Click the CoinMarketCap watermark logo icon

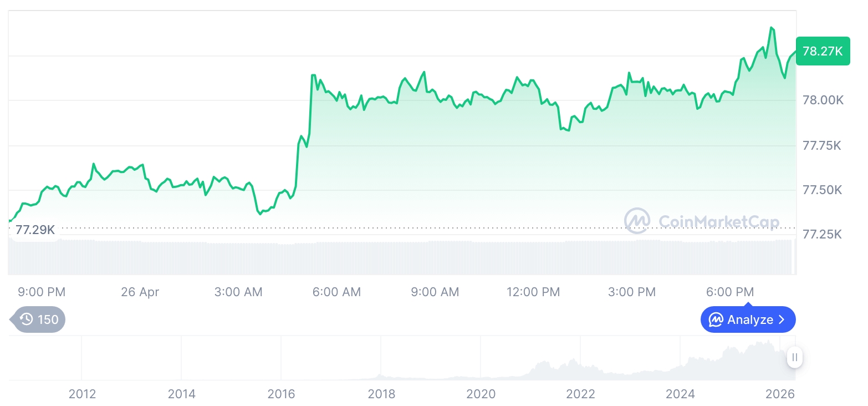coord(637,221)
